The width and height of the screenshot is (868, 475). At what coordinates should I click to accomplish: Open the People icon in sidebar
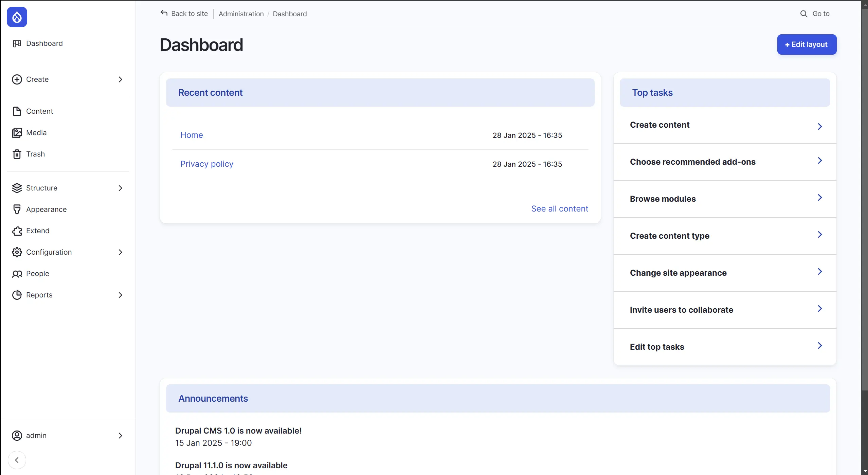pyautogui.click(x=17, y=274)
